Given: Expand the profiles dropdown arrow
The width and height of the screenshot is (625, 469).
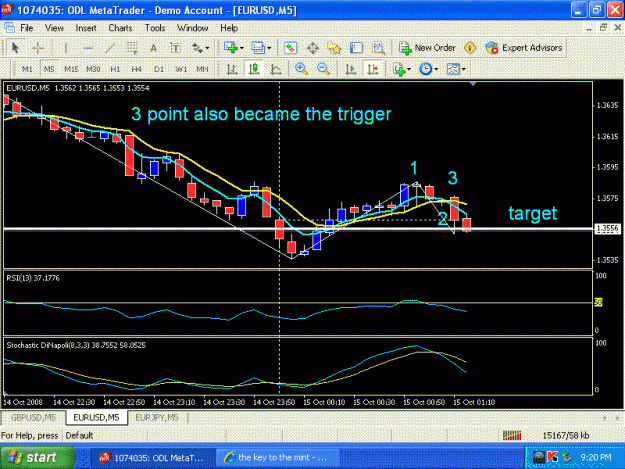Looking at the screenshot, I should click(269, 48).
